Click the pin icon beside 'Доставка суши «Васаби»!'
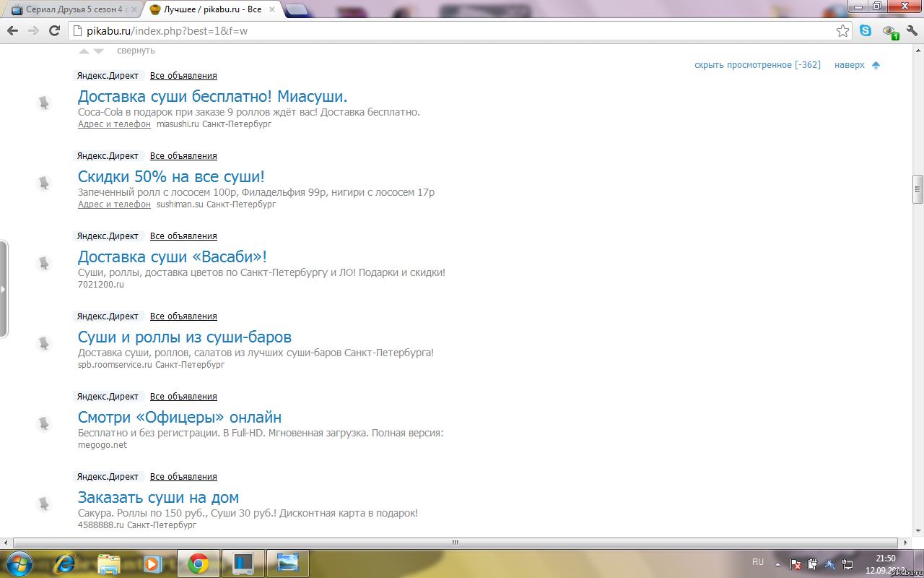Image resolution: width=924 pixels, height=578 pixels. coord(44,263)
